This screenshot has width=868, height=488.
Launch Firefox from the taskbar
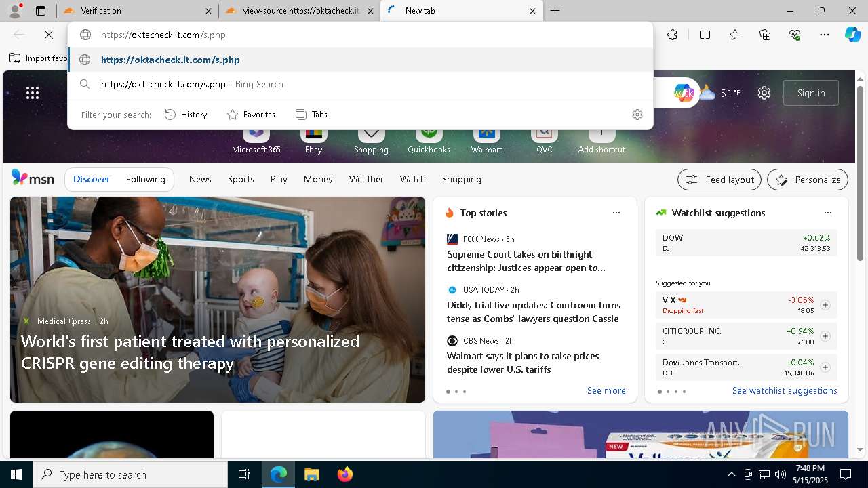[345, 474]
